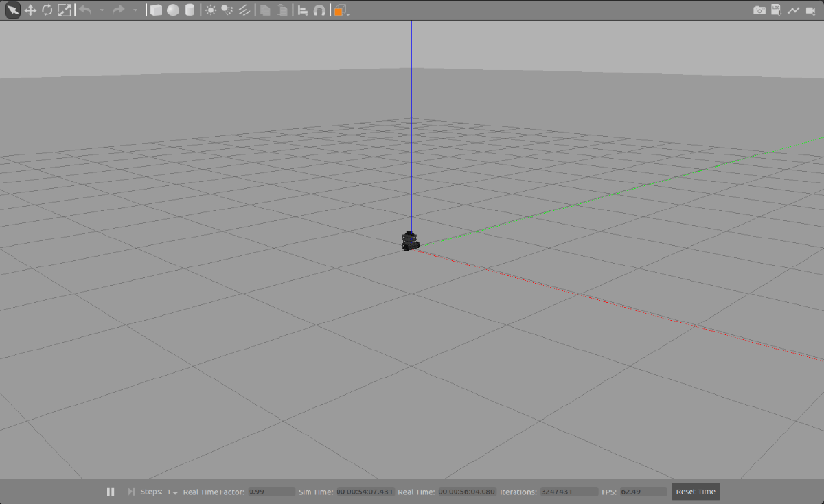Screen dimensions: 824x504
Task: Insert a cylinder shape
Action: pos(190,10)
